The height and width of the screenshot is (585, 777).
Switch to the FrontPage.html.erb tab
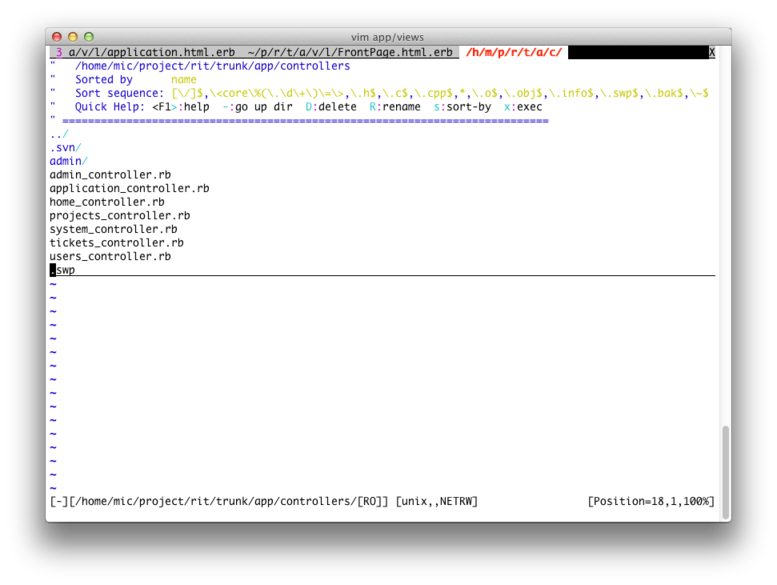(350, 52)
